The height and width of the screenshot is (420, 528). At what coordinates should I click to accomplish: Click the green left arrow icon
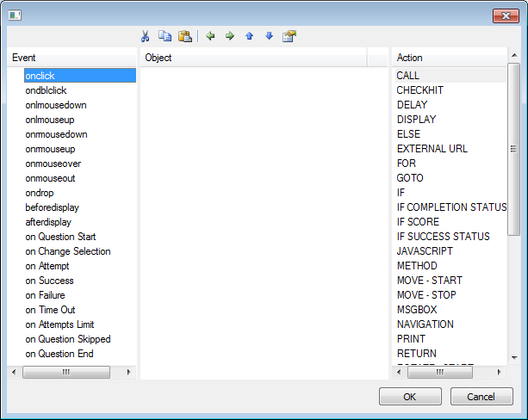point(210,36)
